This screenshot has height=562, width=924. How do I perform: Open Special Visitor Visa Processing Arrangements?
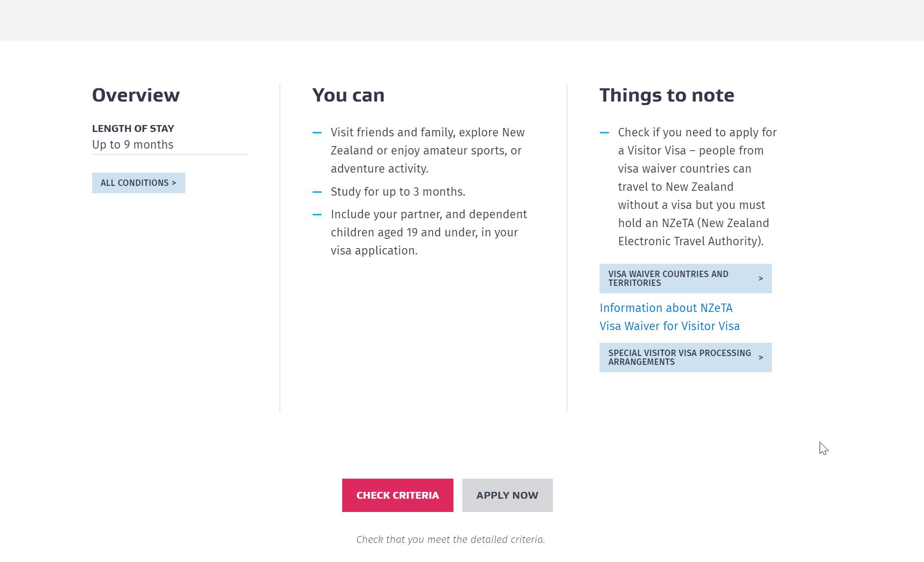pyautogui.click(x=679, y=358)
